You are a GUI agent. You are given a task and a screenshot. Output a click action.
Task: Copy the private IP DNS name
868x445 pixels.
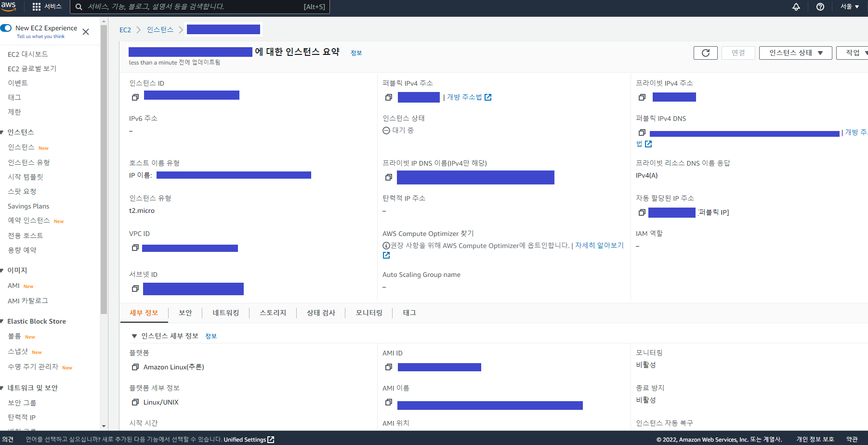(389, 177)
